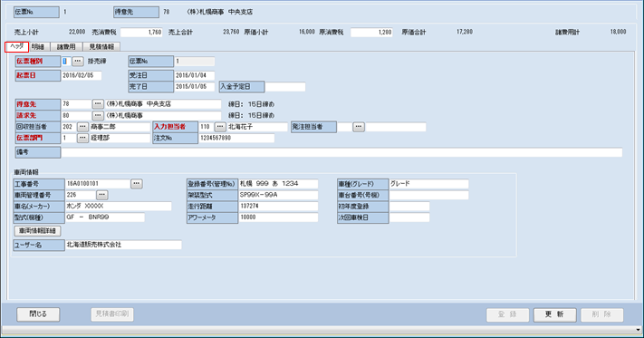This screenshot has height=338, width=644.
Task: Click the 起票日 date field
Action: tap(82, 75)
